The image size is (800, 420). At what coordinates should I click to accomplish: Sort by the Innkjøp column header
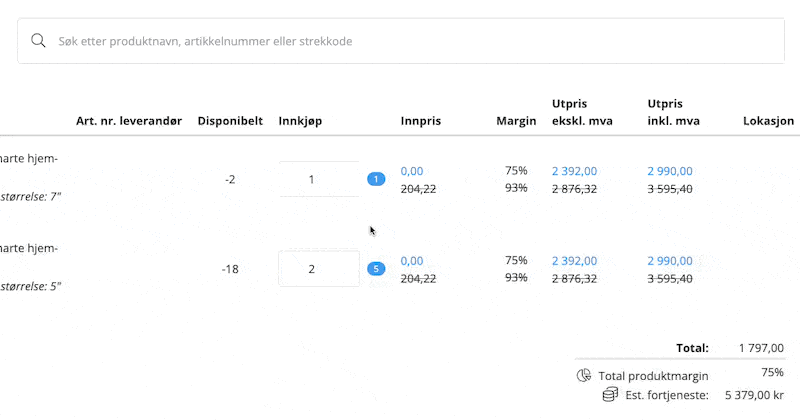(x=300, y=121)
